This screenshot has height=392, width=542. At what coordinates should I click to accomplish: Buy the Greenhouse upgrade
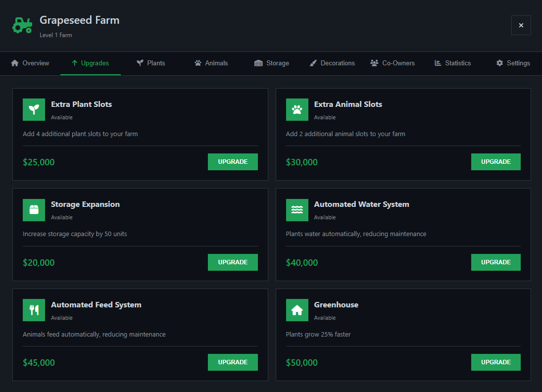[495, 362]
